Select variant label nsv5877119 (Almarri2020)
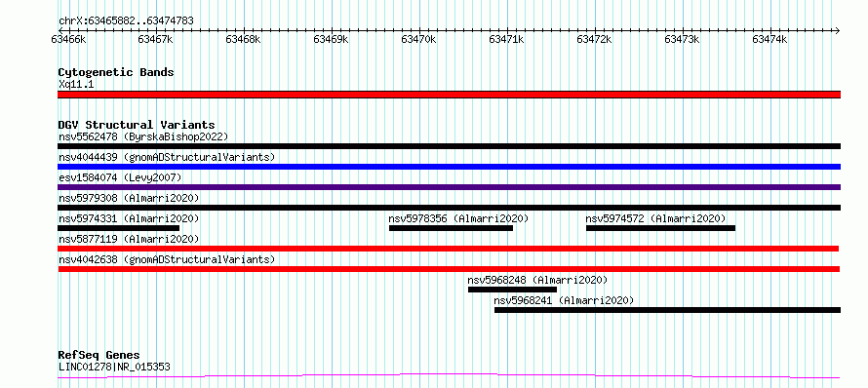Image resolution: width=868 pixels, height=388 pixels. [x=129, y=239]
